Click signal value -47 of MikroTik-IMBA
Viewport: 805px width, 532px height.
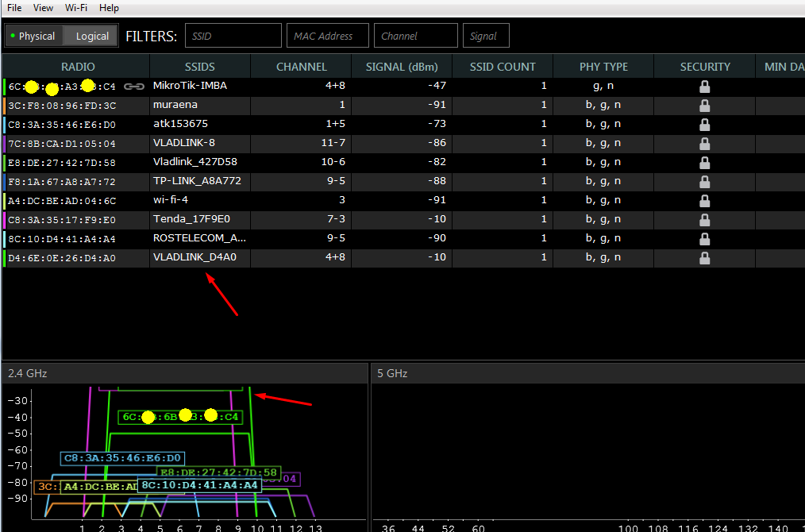pyautogui.click(x=437, y=86)
